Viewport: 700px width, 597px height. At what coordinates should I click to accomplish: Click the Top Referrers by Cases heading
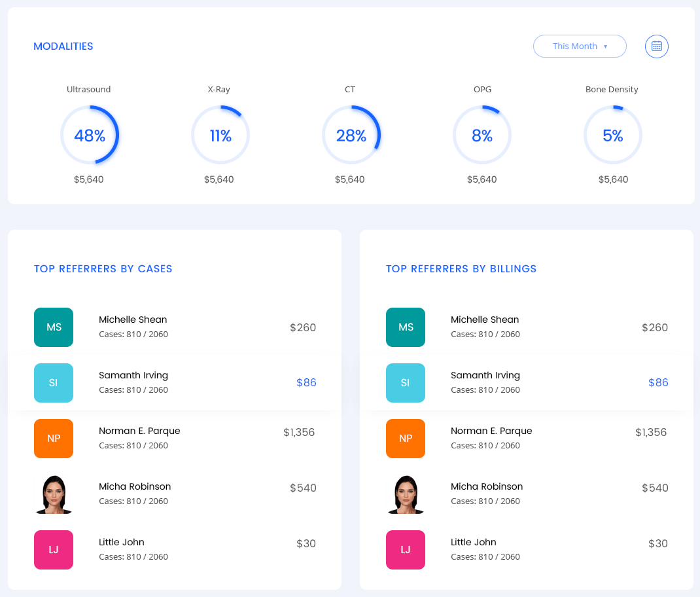[103, 269]
